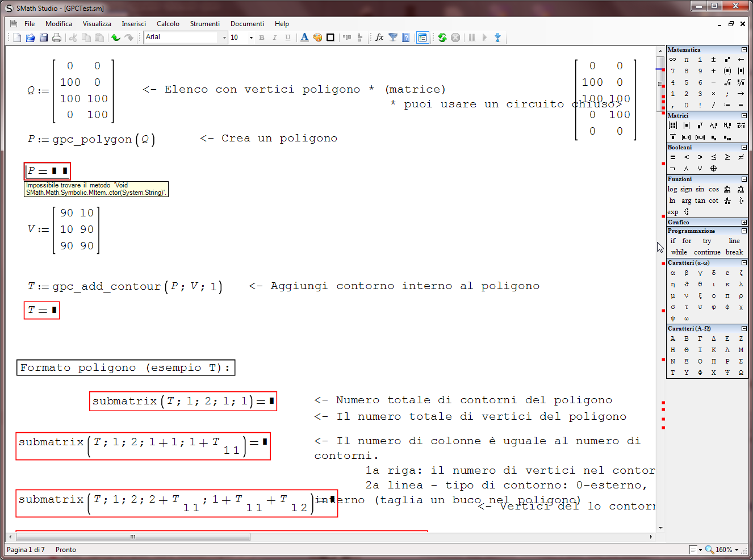This screenshot has width=753, height=560.
Task: Open the Insert Function dialog via fx icon
Action: (x=379, y=37)
